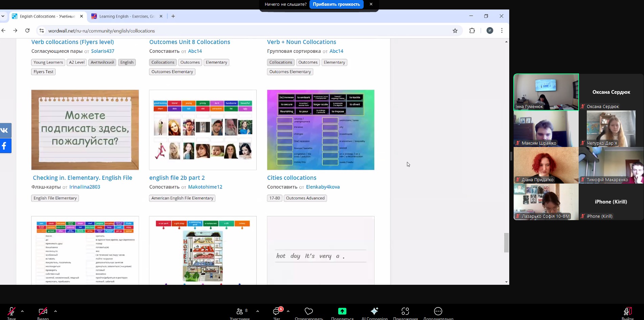This screenshot has height=320, width=644.
Task: Expand video options arrow next to Видео
Action: tap(56, 311)
